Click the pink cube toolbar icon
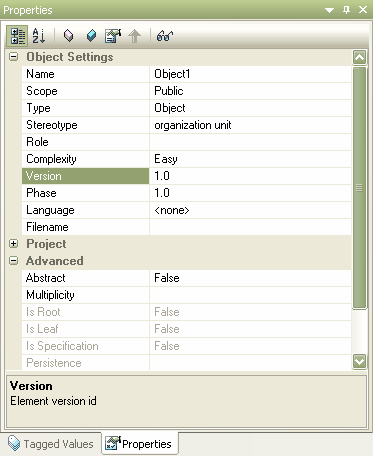The width and height of the screenshot is (373, 456). pyautogui.click(x=68, y=36)
